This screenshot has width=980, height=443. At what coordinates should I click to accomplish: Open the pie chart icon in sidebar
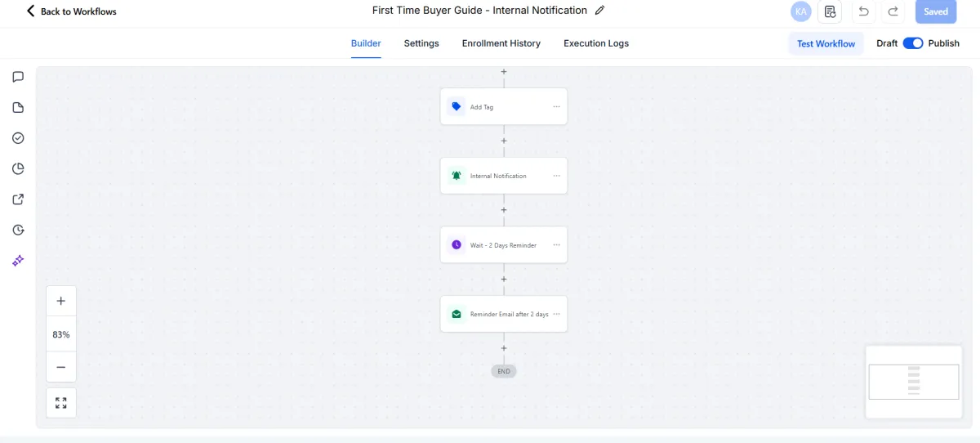[18, 169]
